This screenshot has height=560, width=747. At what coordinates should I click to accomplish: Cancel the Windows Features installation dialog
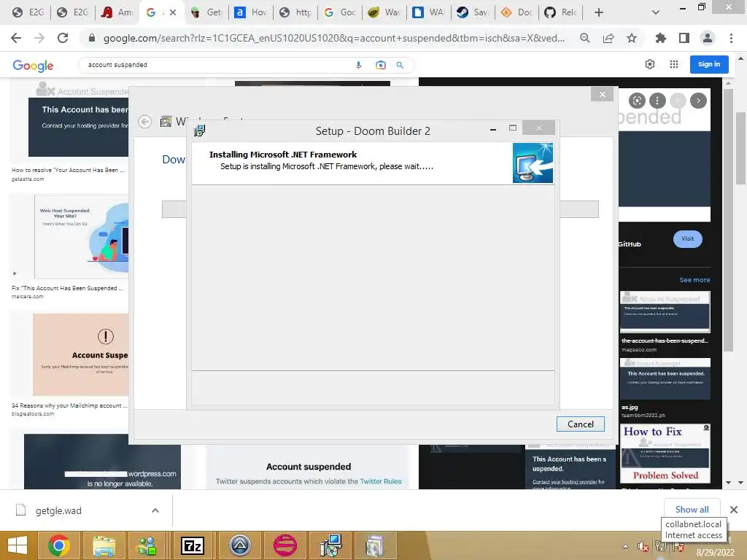[x=580, y=424]
